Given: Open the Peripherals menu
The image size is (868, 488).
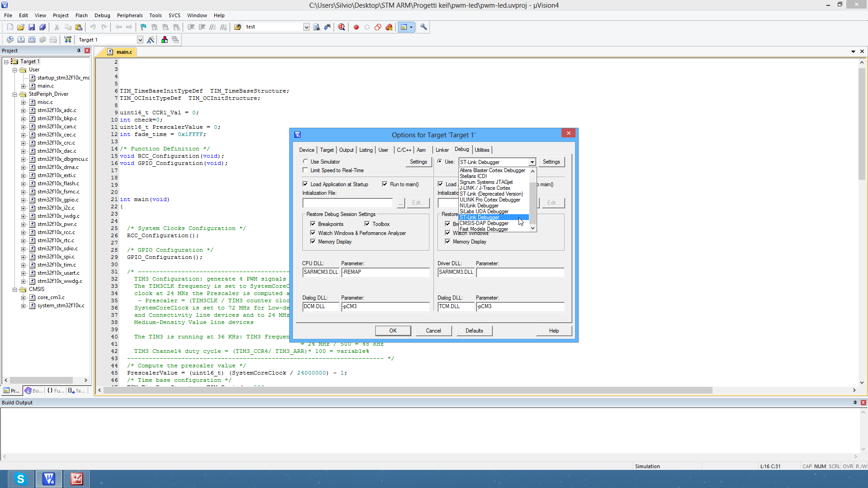Looking at the screenshot, I should (x=130, y=15).
